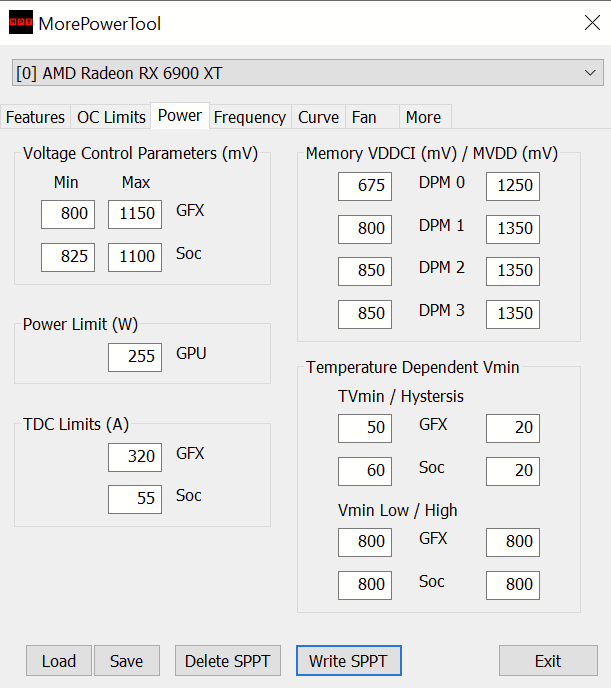Click the Save button
This screenshot has width=611, height=688.
(127, 660)
